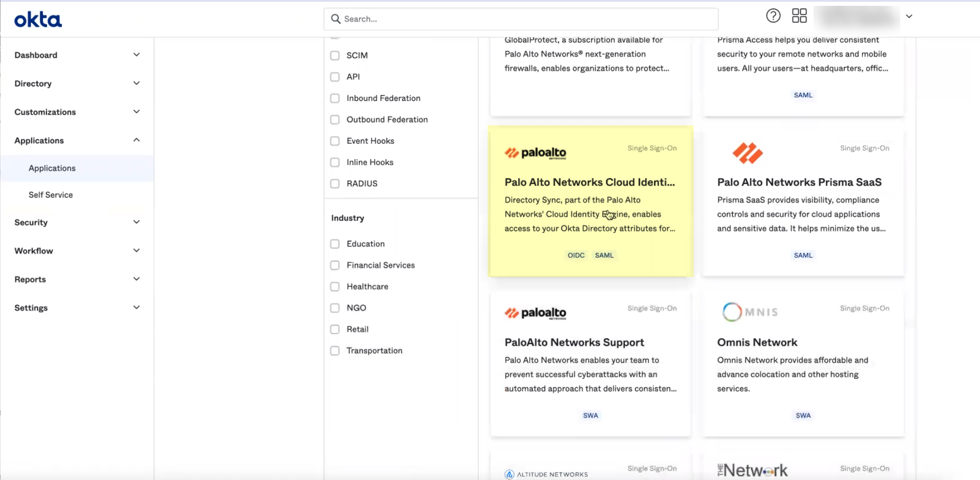The width and height of the screenshot is (980, 480).
Task: Open the Reports menu item
Action: click(30, 280)
